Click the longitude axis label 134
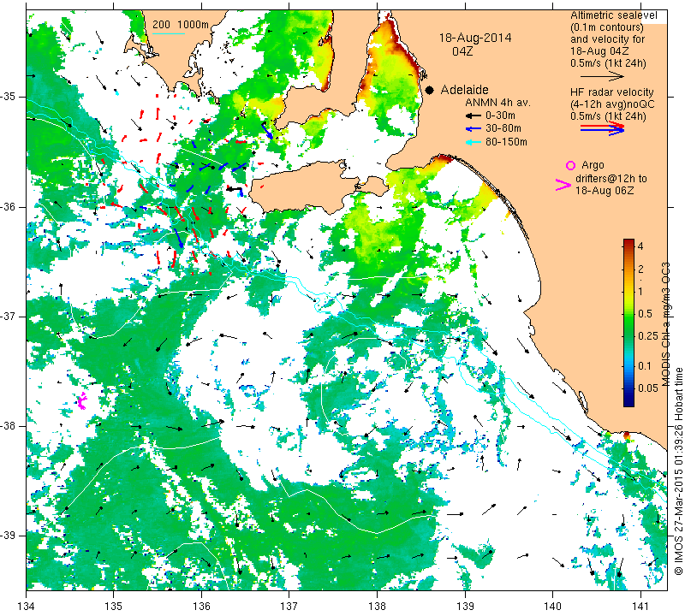 [x=27, y=607]
